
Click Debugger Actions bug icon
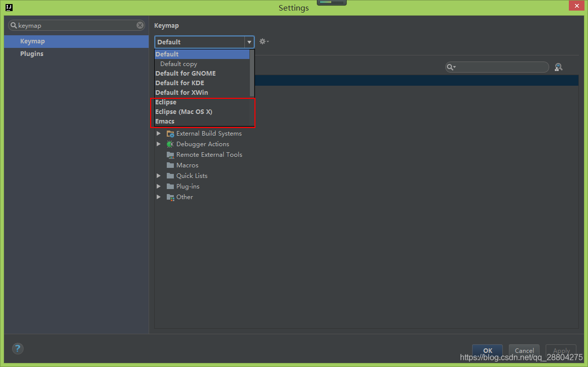coord(170,144)
